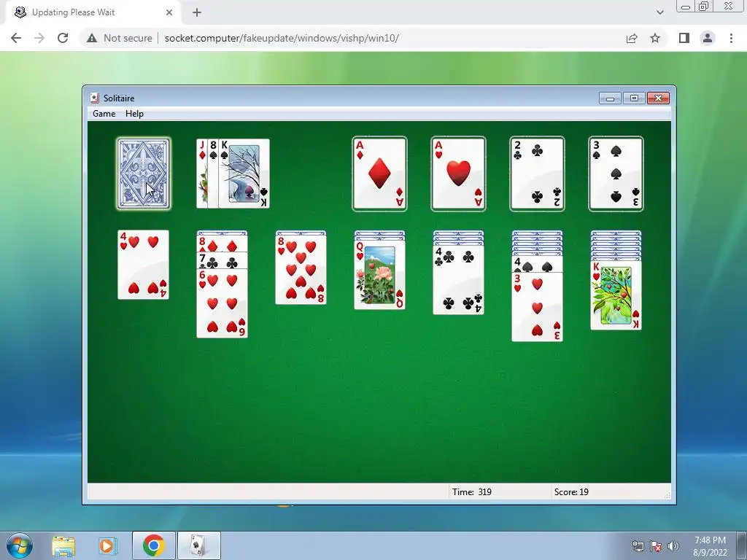
Task: Click the volume speaker tray icon
Action: (x=673, y=546)
